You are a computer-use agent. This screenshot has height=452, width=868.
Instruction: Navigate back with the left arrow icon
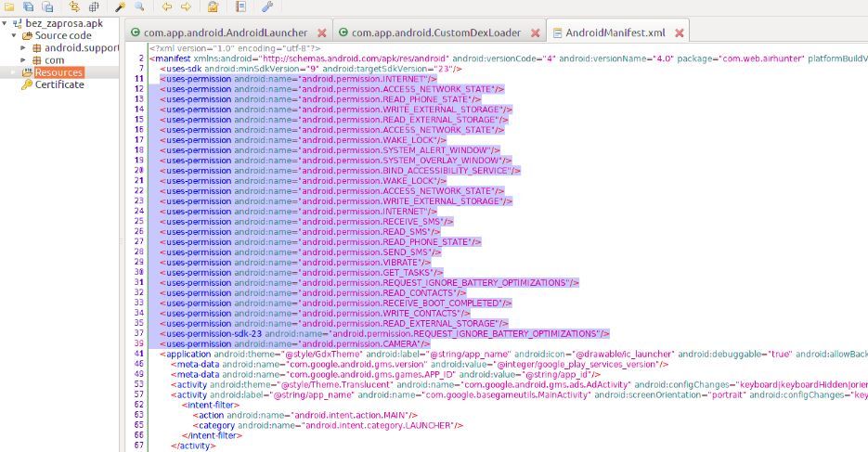tap(166, 6)
